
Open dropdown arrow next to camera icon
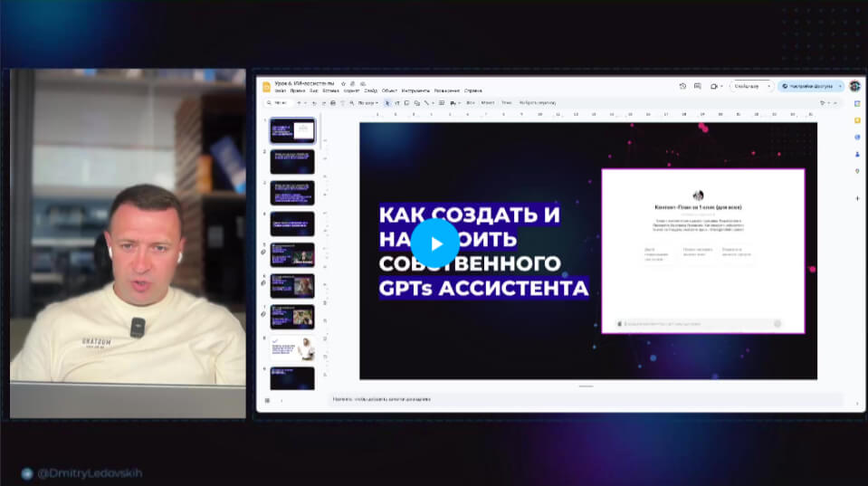[721, 86]
